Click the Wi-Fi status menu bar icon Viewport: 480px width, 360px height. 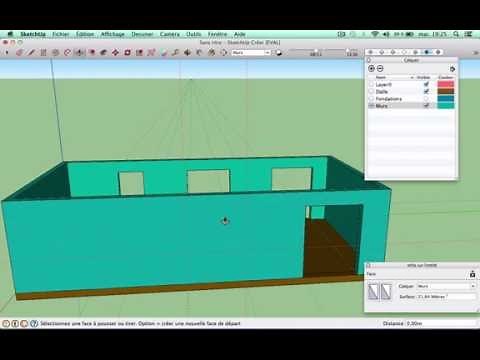[x=375, y=34]
